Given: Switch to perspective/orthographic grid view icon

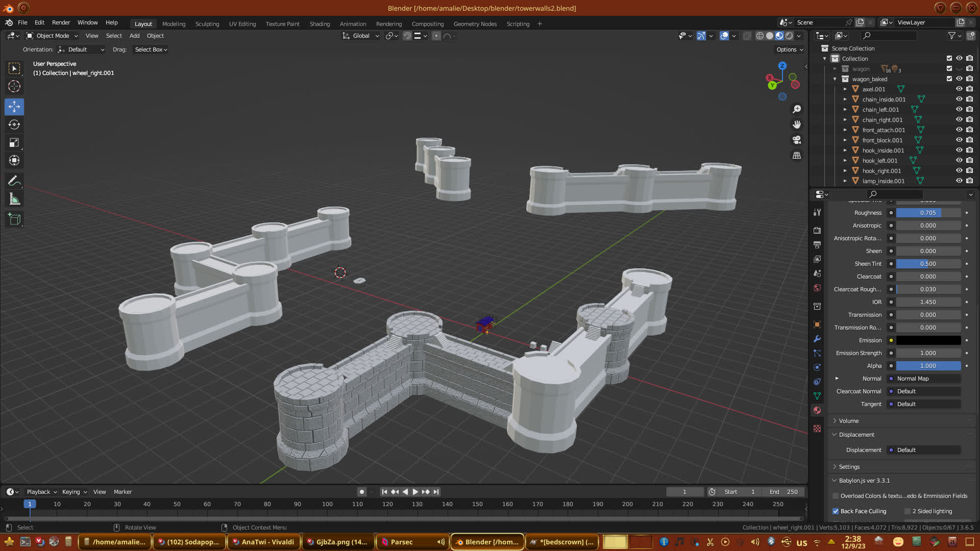Looking at the screenshot, I should click(796, 155).
